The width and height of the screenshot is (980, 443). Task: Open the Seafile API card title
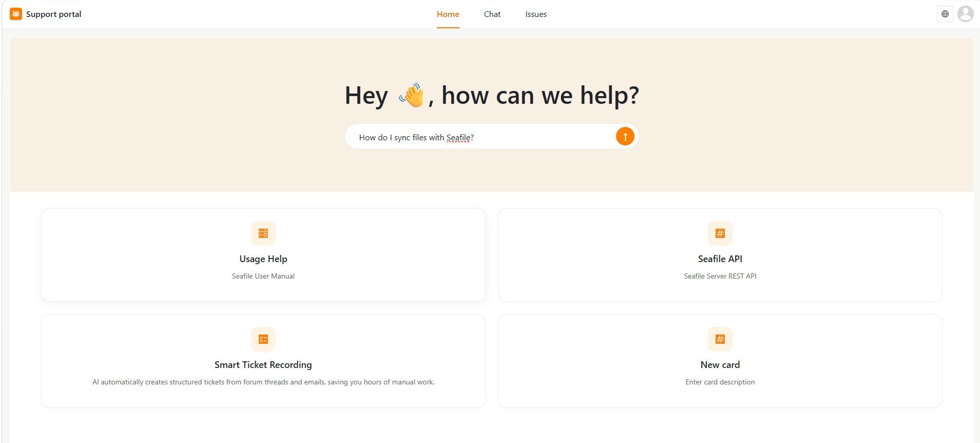[x=720, y=259]
